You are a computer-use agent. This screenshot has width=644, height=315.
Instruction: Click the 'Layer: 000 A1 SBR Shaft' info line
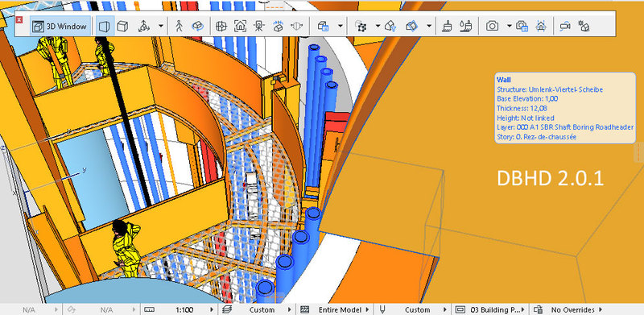[x=565, y=127]
